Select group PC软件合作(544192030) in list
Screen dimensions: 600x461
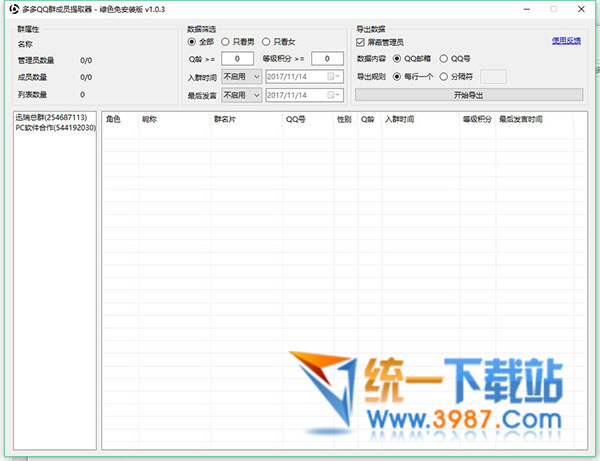(55, 127)
